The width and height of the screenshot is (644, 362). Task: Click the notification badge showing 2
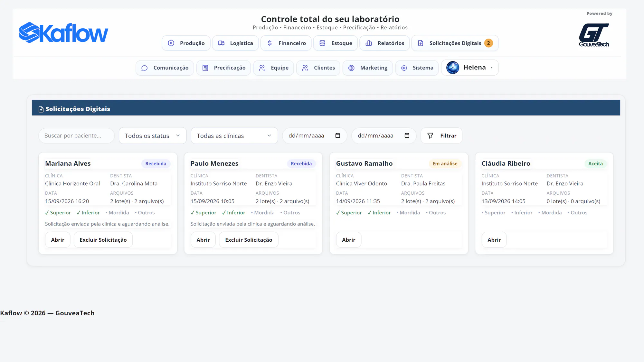488,43
